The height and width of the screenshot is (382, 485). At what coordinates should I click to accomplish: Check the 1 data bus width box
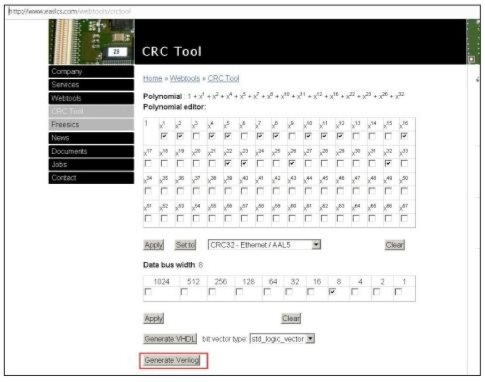click(398, 292)
